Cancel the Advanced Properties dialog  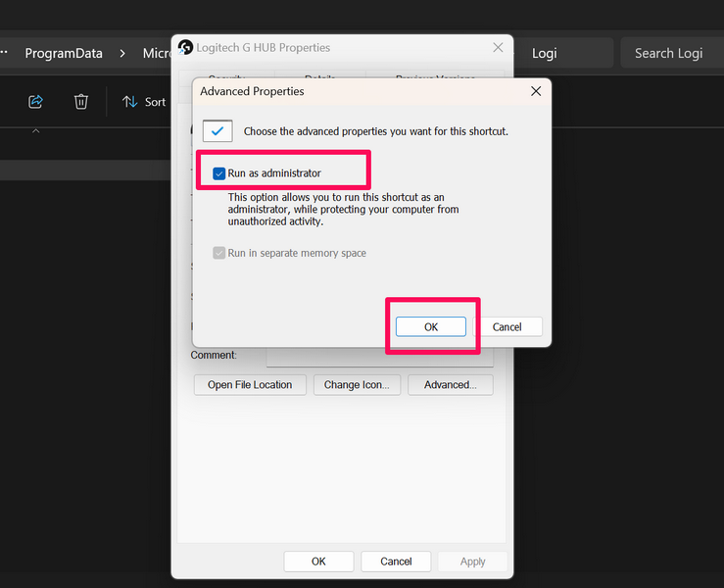[x=507, y=327]
